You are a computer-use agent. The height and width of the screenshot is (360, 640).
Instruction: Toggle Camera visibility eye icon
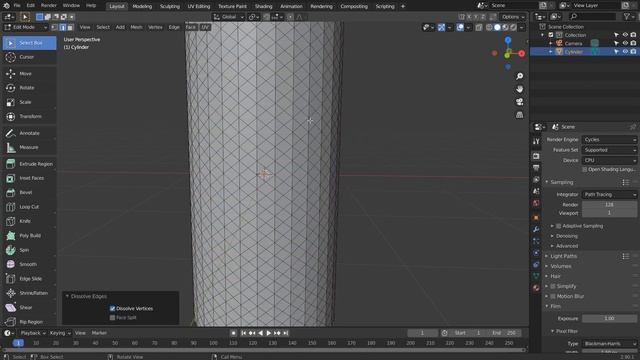click(x=625, y=43)
